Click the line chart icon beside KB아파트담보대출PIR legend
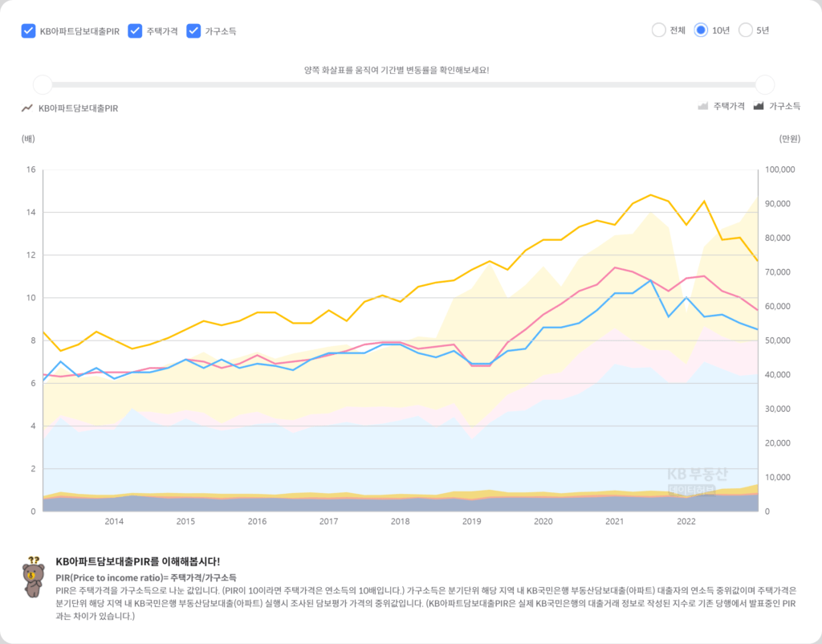This screenshot has width=822, height=644. click(x=26, y=108)
